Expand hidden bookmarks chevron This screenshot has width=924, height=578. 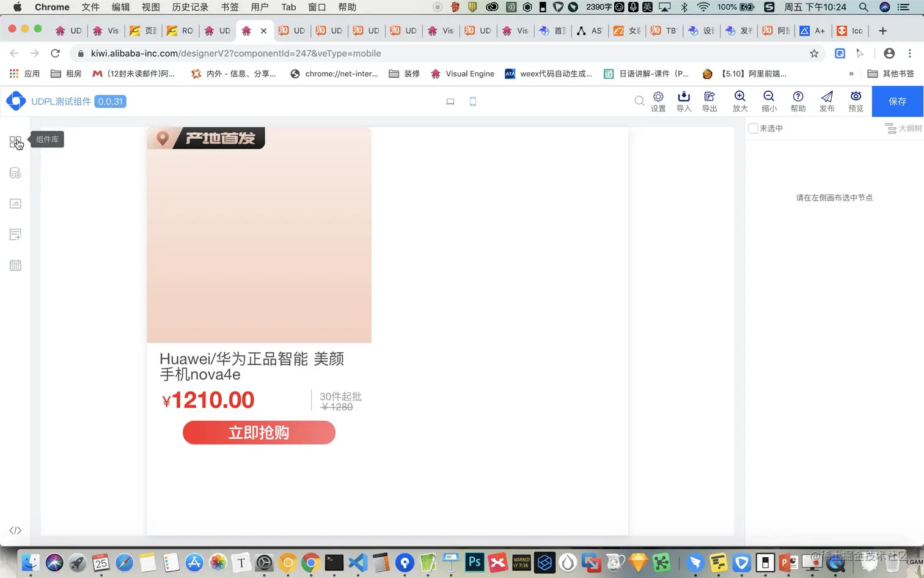851,73
